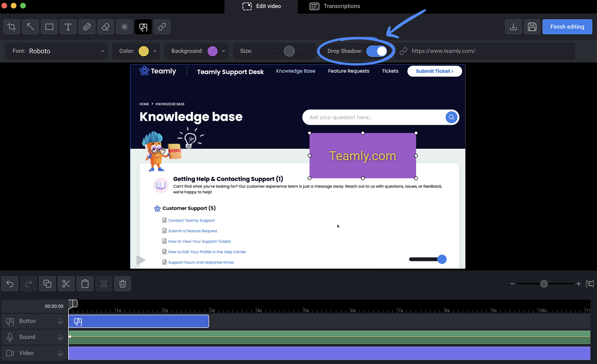Click Feature Requests nav item
This screenshot has height=364, width=597.
pyautogui.click(x=348, y=71)
